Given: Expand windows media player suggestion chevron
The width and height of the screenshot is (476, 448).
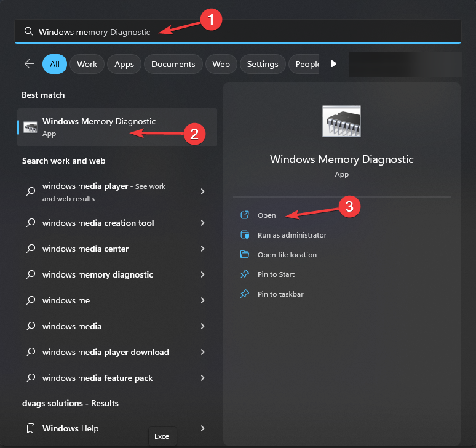Looking at the screenshot, I should pos(202,191).
